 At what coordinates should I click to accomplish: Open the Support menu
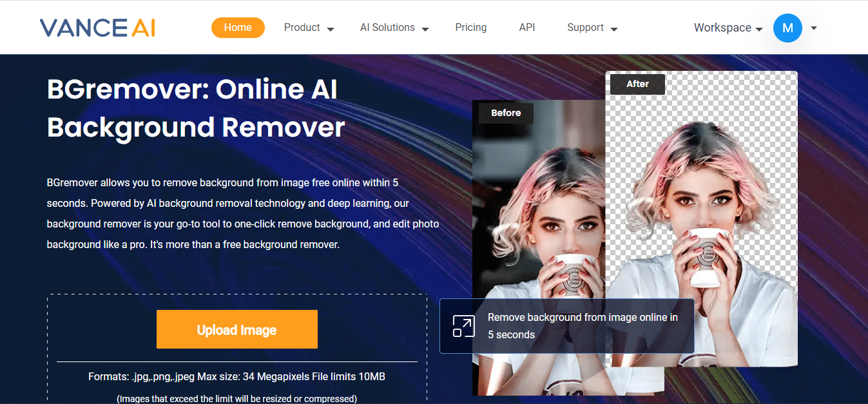[x=585, y=28]
